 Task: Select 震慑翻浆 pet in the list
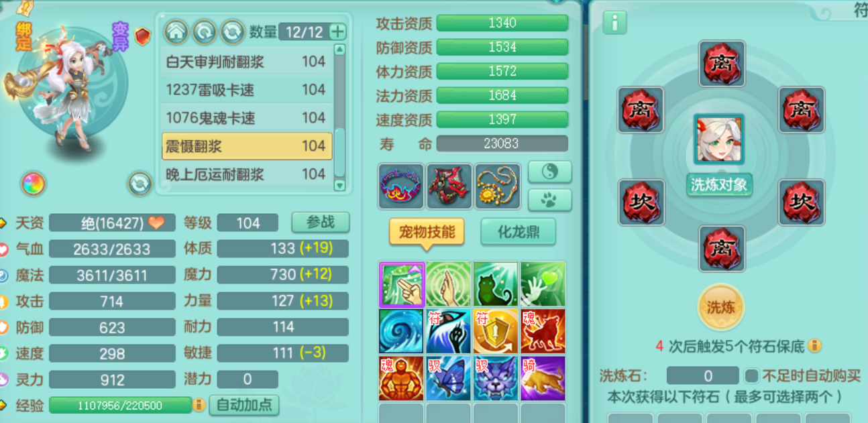[x=247, y=145]
